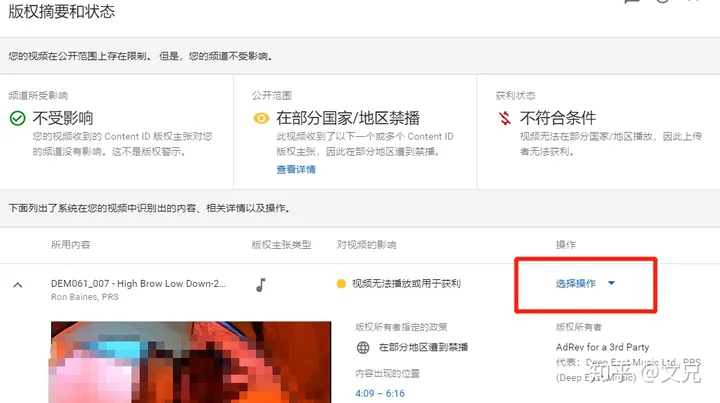720x403 pixels.
Task: Click the 版权所有者 label
Action: [578, 327]
